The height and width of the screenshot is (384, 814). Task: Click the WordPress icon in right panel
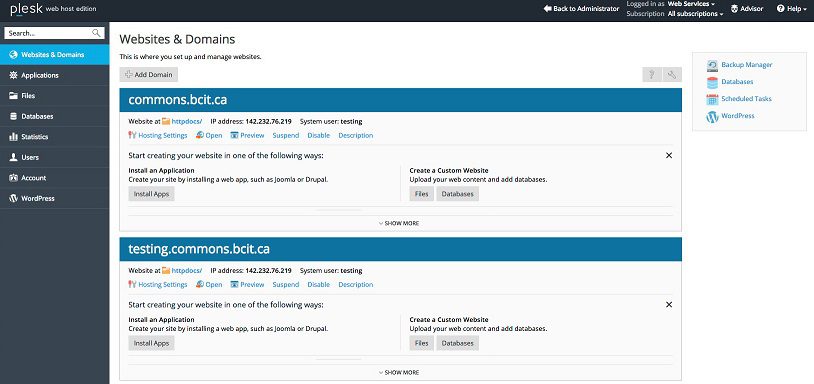(x=712, y=117)
